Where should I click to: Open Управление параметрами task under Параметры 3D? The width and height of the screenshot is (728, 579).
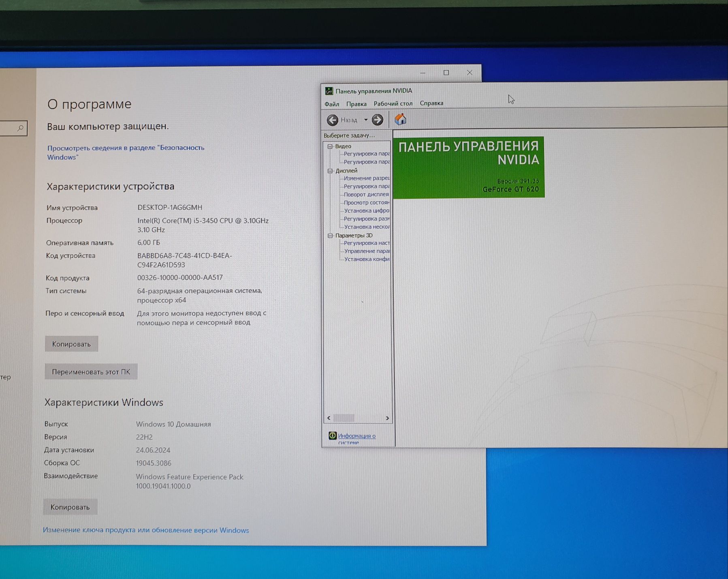tap(367, 251)
